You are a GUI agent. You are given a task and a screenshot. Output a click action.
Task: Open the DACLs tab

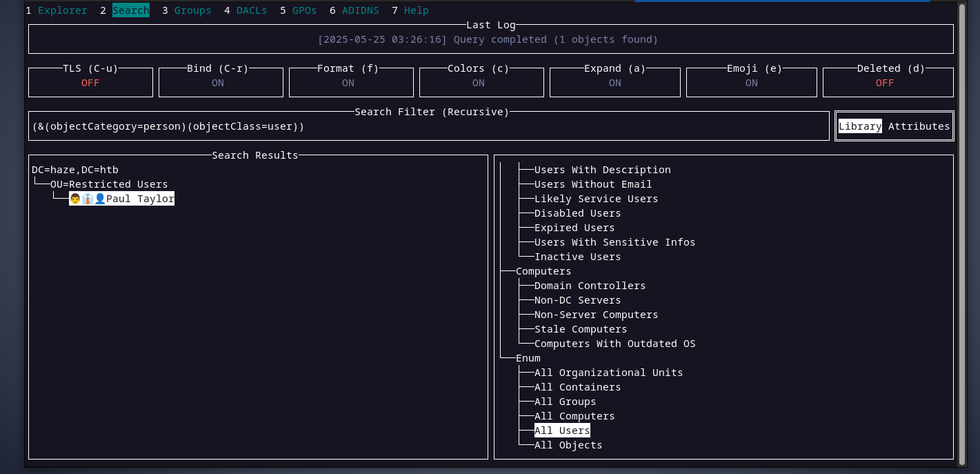(x=251, y=10)
